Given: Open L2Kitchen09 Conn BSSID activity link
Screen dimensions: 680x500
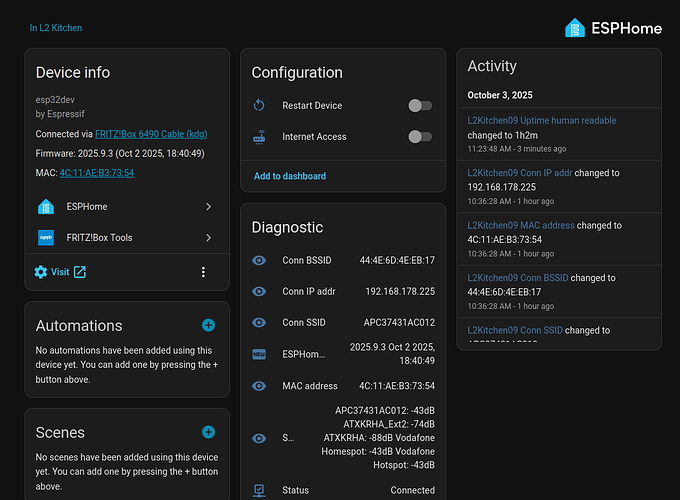Looking at the screenshot, I should tap(517, 278).
